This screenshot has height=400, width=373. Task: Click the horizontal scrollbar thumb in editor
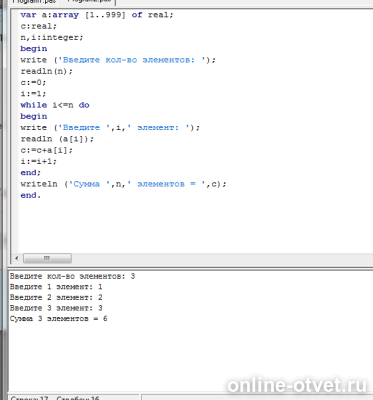click(x=47, y=258)
